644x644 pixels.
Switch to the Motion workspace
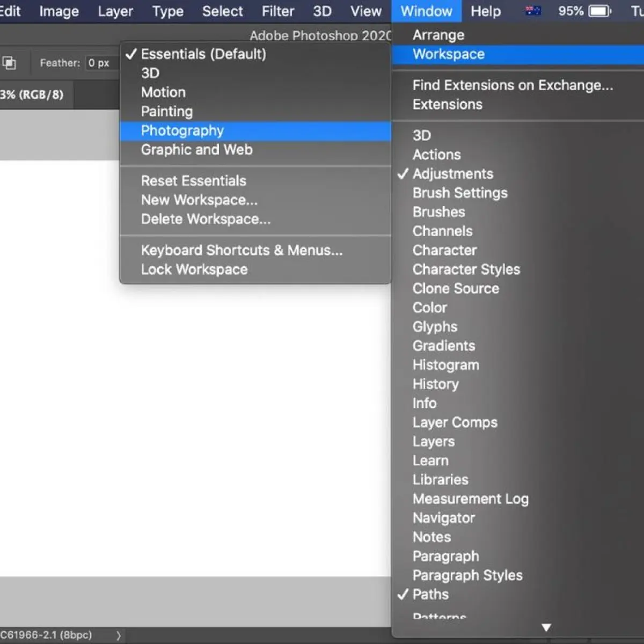255,92
